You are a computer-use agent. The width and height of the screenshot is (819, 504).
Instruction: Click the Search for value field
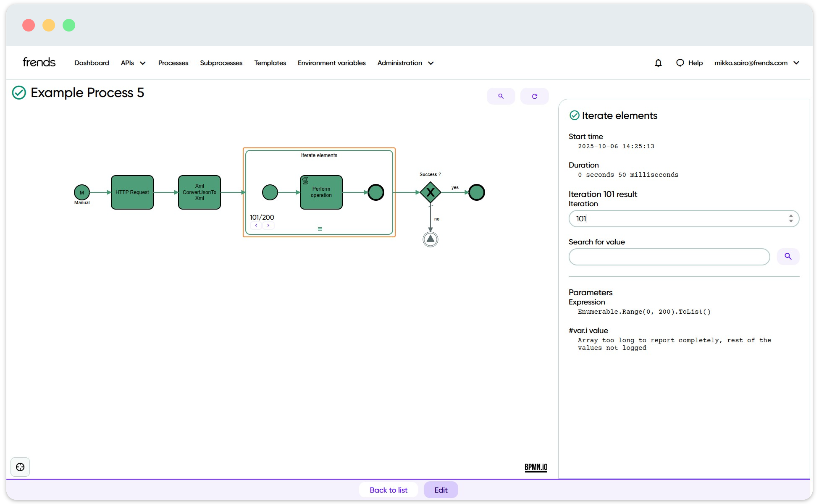click(x=669, y=257)
